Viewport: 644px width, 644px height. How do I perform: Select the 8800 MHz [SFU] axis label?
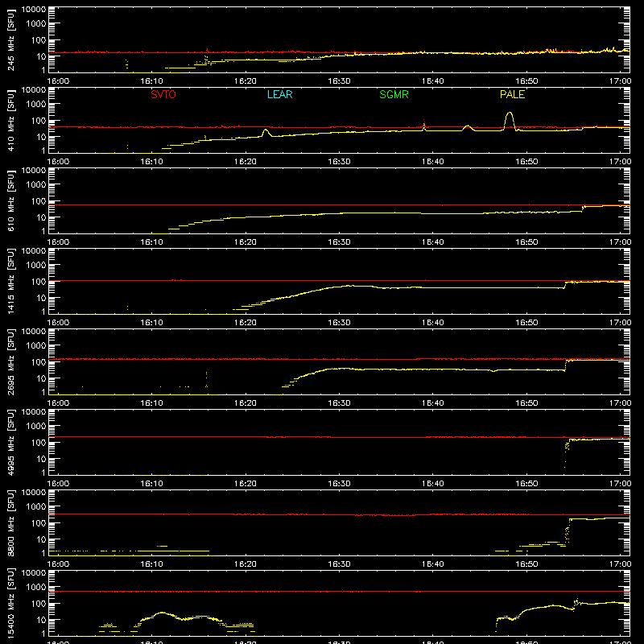11,522
